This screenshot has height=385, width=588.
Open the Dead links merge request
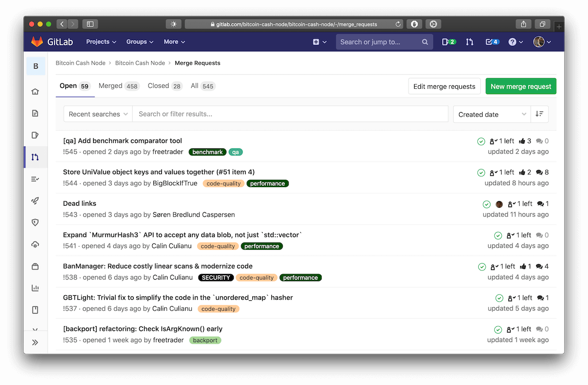[79, 203]
